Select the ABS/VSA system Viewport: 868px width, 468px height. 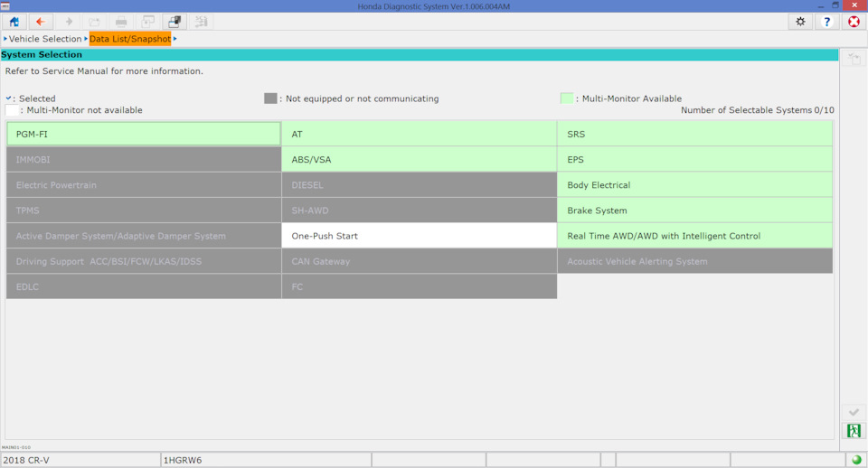[x=419, y=159]
